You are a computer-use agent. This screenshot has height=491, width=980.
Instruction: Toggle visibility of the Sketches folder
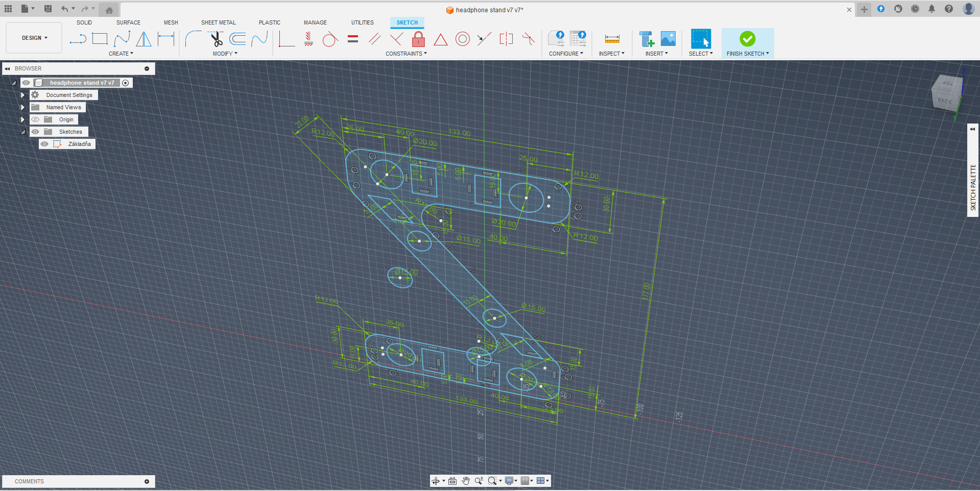click(35, 132)
